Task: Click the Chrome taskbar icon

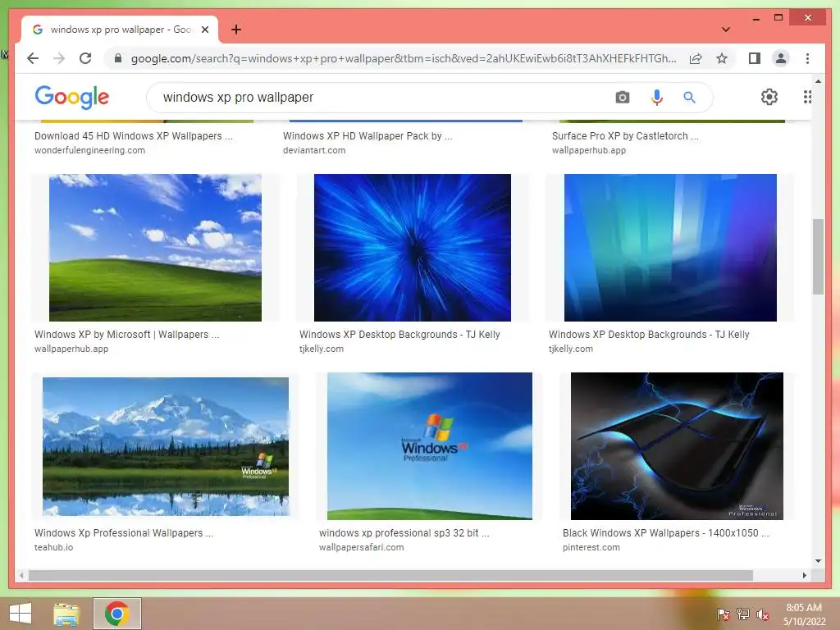Action: point(116,614)
